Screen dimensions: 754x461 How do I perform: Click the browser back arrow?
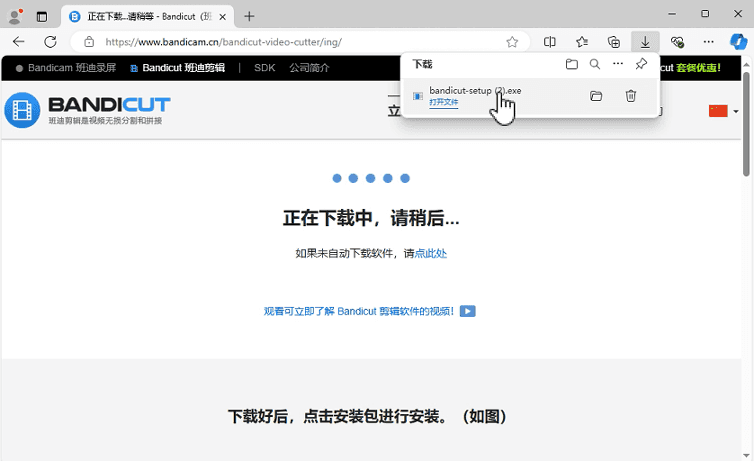pyautogui.click(x=19, y=42)
